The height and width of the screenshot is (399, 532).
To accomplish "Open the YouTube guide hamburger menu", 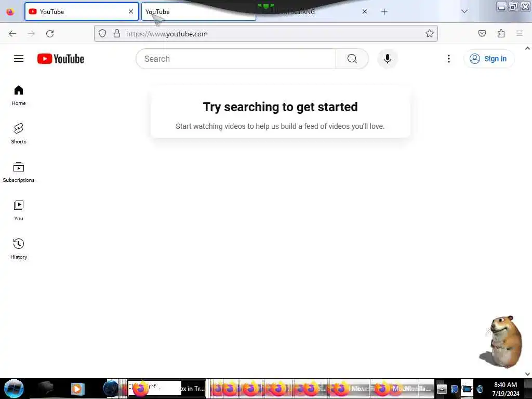I will [19, 59].
